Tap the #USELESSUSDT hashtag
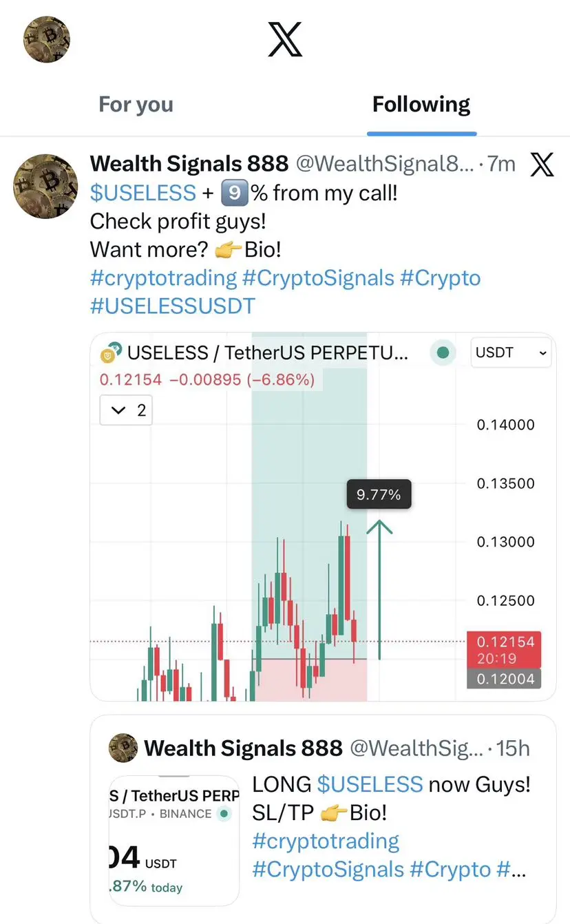Viewport: 570px width, 924px height. (172, 306)
